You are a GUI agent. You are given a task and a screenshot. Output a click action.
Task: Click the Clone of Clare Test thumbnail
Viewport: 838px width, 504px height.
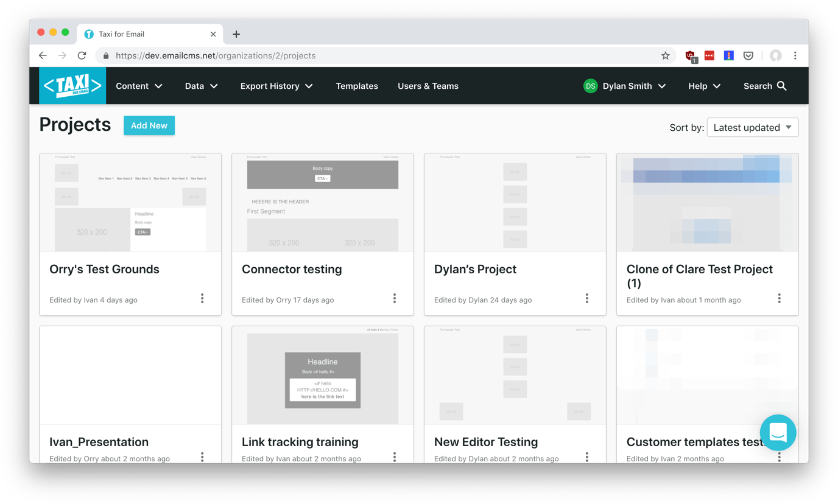pyautogui.click(x=707, y=203)
